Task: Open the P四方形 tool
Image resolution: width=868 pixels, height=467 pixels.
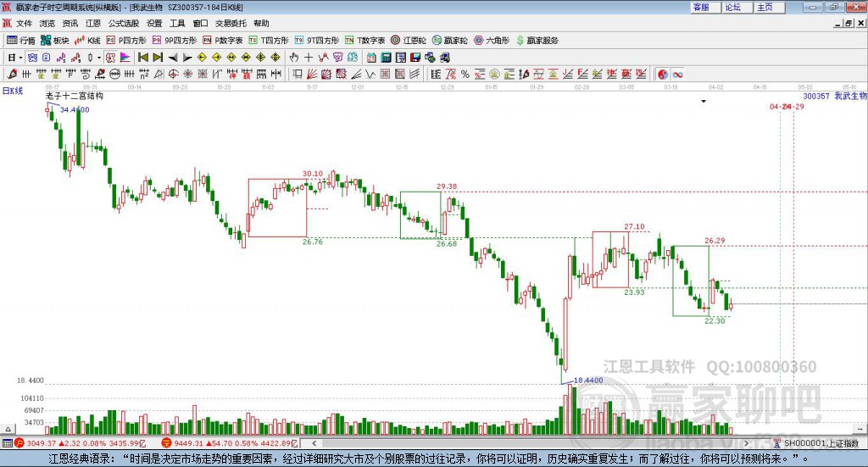Action: pos(126,41)
